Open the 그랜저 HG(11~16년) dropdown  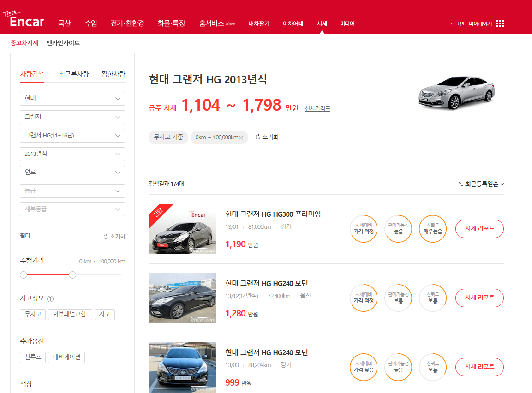[72, 136]
